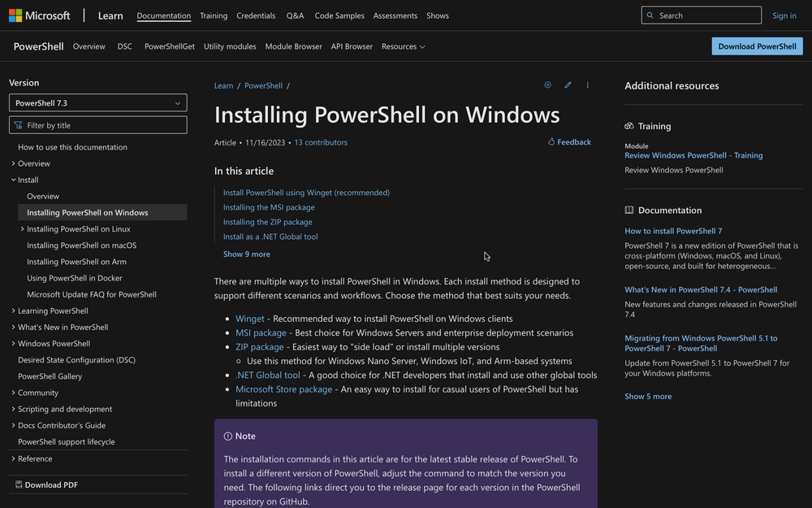Image resolution: width=812 pixels, height=508 pixels.
Task: Select the edit pencil icon near the title
Action: (568, 85)
